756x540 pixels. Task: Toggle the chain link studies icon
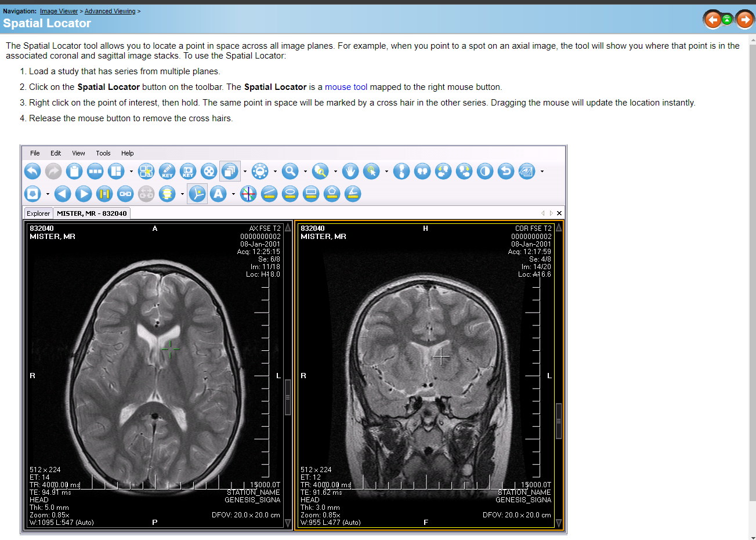(125, 193)
